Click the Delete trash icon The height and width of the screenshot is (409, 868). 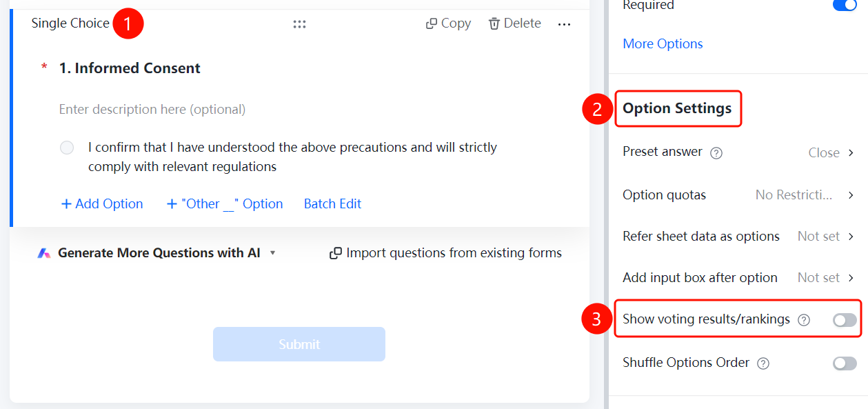point(494,24)
